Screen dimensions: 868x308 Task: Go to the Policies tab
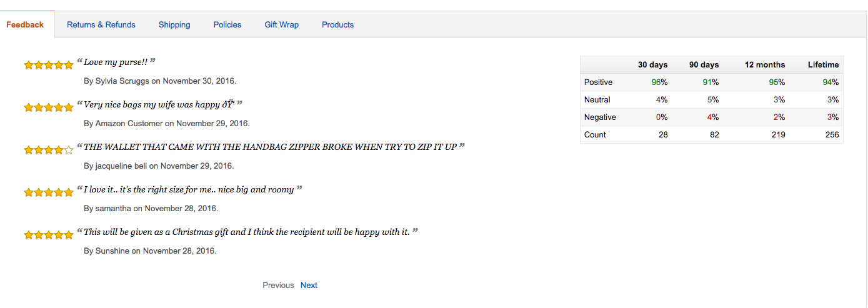pos(227,24)
